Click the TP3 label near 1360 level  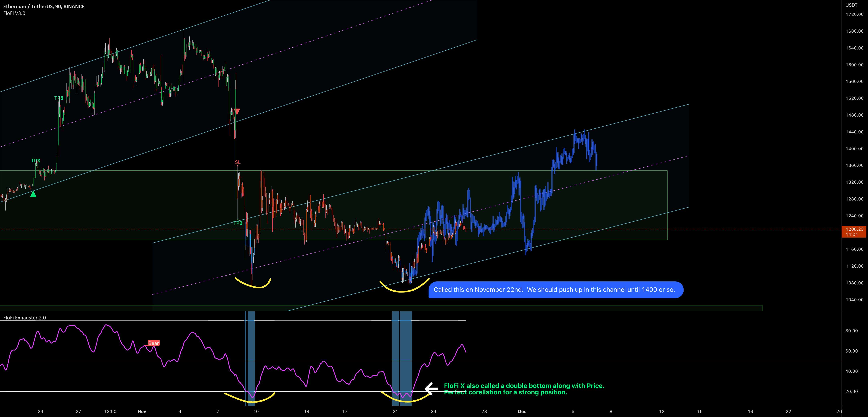[x=35, y=160]
